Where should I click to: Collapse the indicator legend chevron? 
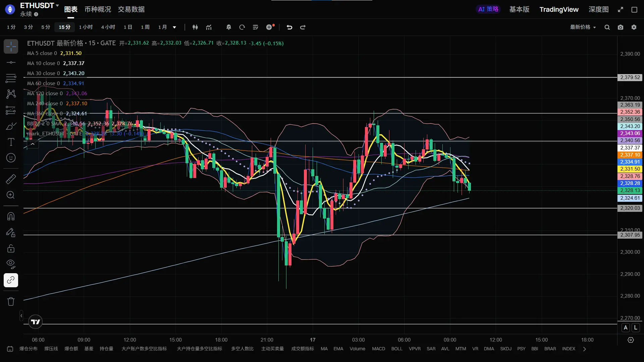click(x=33, y=144)
